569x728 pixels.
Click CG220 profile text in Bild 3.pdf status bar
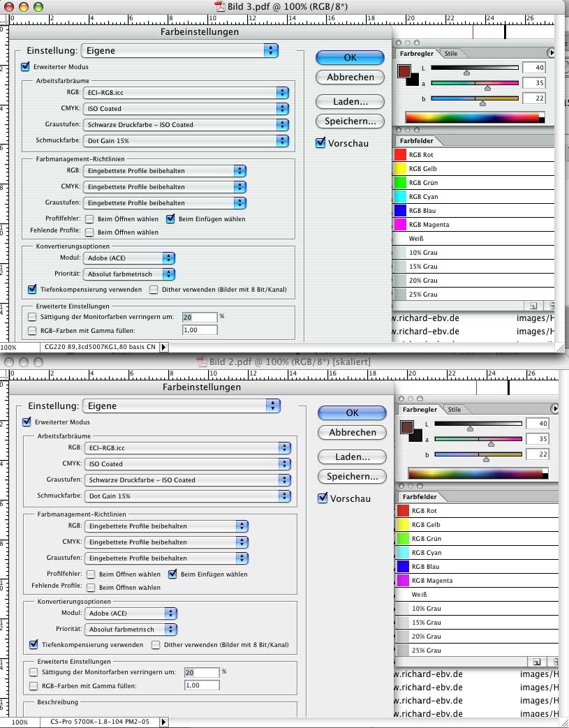100,347
